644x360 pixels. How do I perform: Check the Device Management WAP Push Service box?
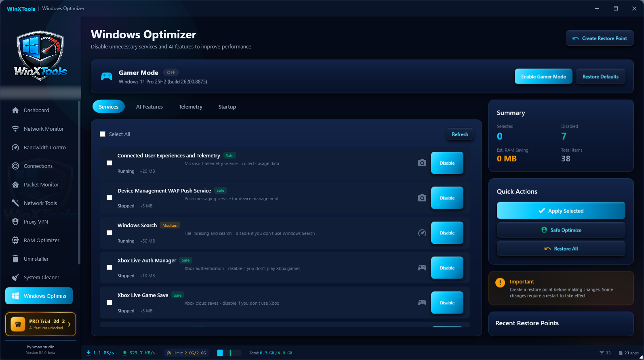point(109,198)
